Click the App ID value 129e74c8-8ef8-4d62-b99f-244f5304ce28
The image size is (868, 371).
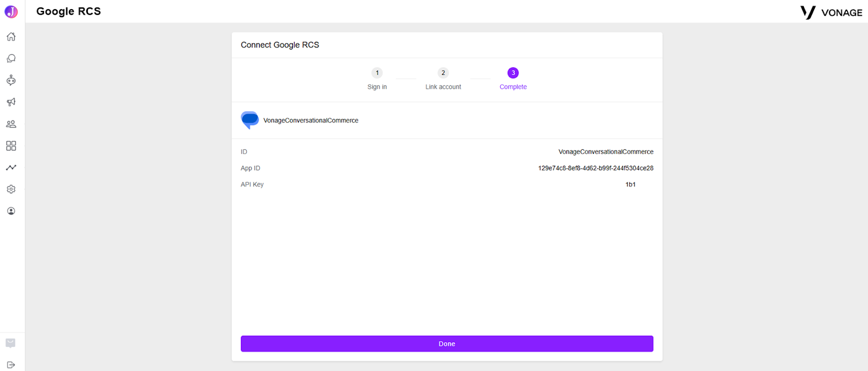click(596, 168)
